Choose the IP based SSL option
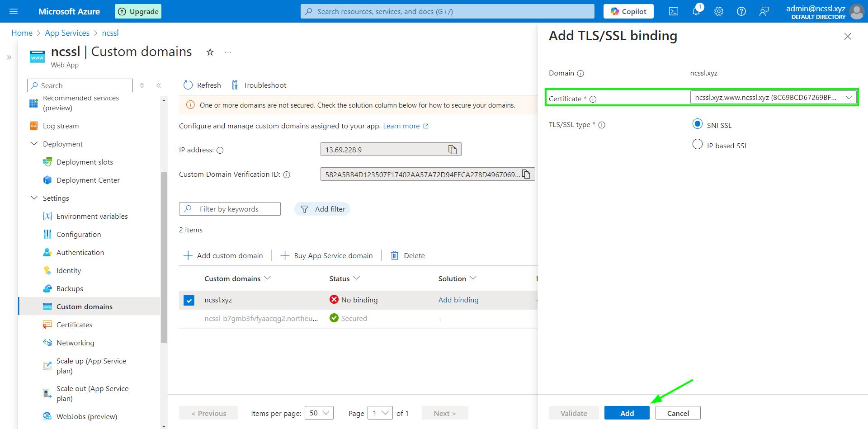The image size is (868, 429). (698, 144)
